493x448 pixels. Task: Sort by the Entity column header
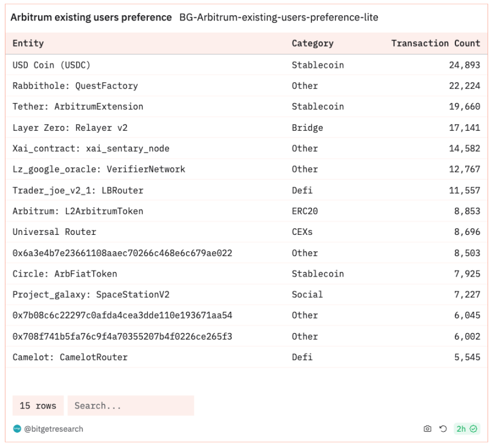[x=28, y=43]
